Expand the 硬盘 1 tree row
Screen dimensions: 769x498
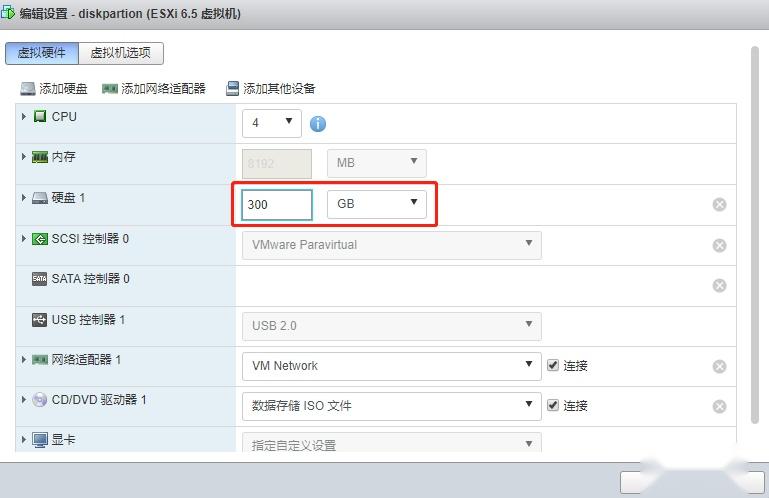coord(24,198)
